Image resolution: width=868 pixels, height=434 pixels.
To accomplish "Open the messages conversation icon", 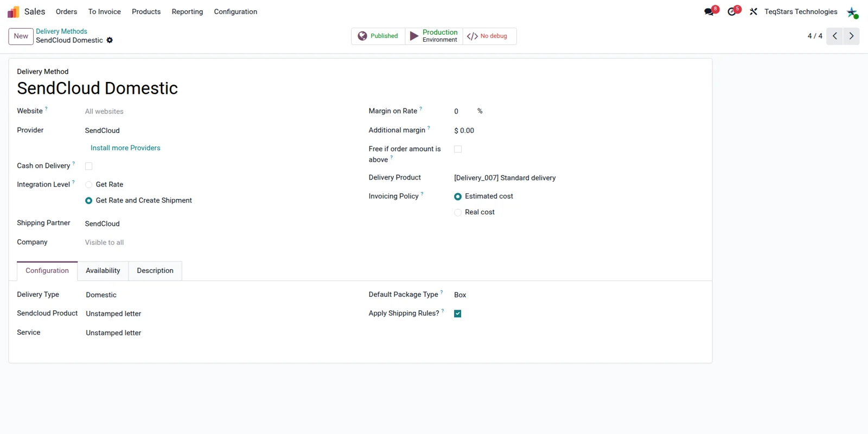I will (709, 11).
